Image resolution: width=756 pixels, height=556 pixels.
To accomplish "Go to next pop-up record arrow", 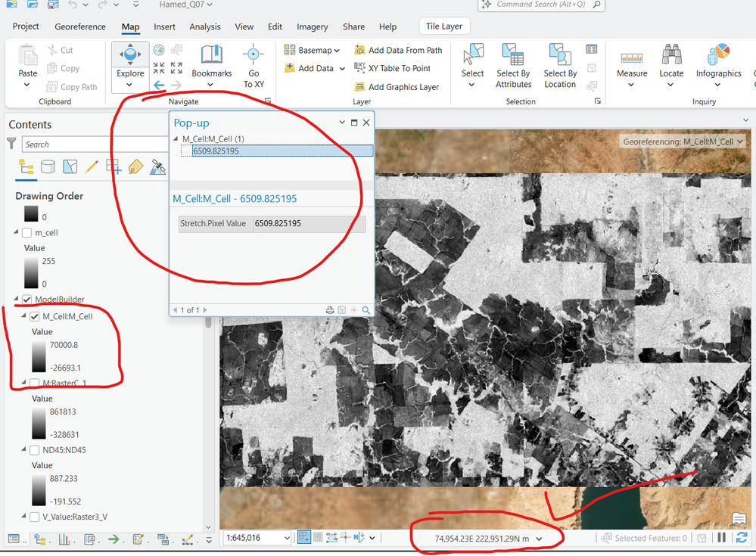I will (x=205, y=310).
